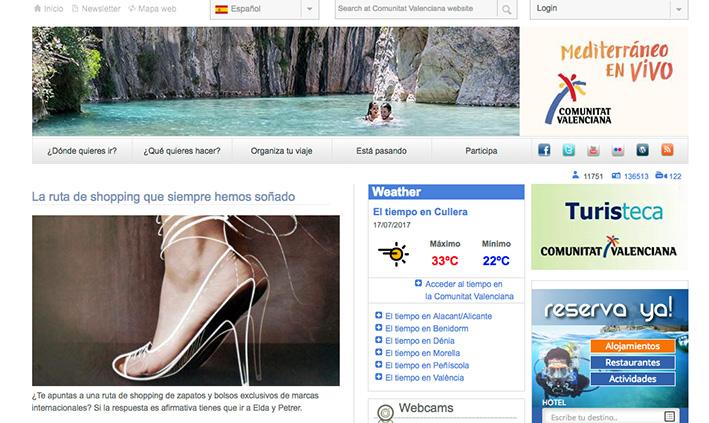
Task: Click the Inicio home icon
Action: pos(38,9)
